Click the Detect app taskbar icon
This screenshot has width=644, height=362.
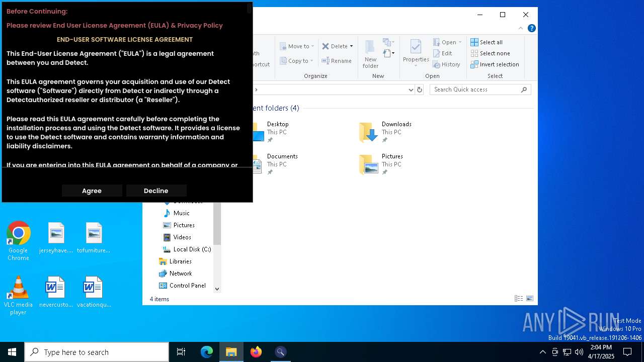click(x=281, y=352)
